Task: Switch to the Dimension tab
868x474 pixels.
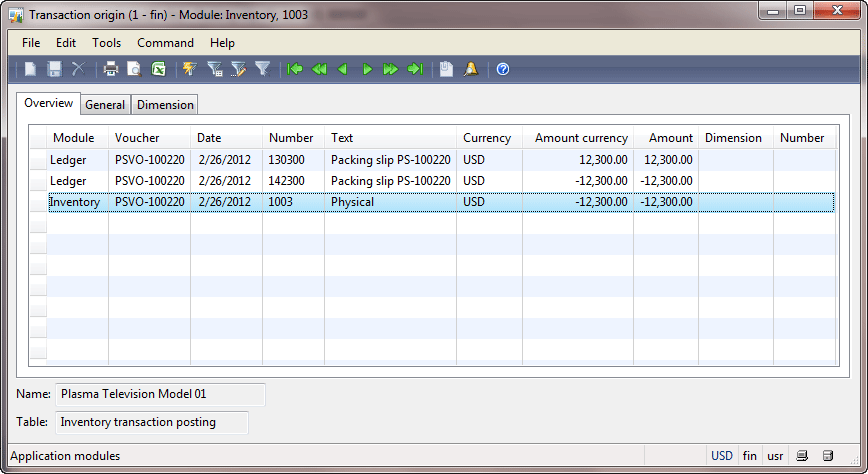Action: [165, 105]
